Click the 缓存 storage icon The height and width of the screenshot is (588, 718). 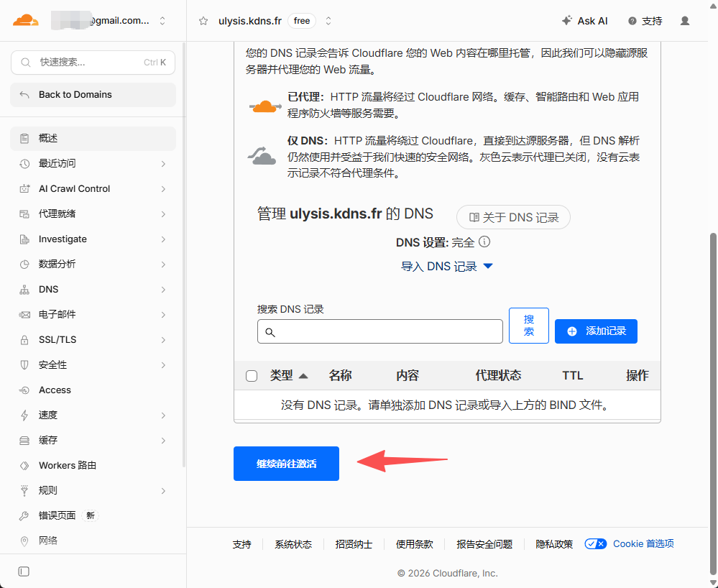pos(24,441)
